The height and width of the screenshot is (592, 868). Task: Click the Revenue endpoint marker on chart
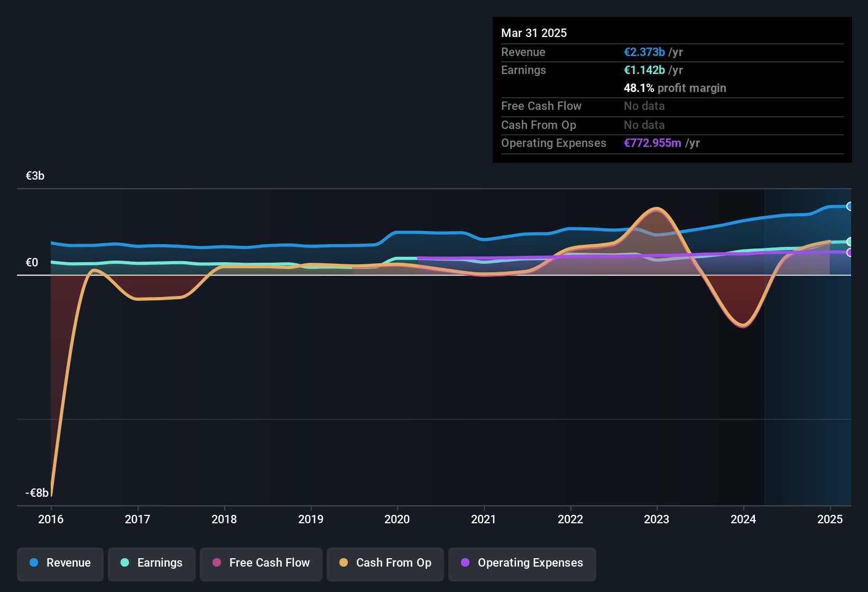pos(849,206)
